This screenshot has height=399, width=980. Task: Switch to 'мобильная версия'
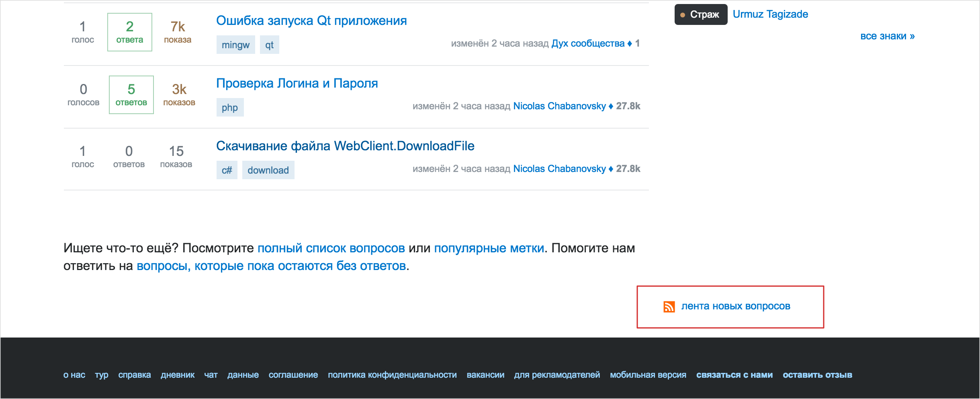[648, 375]
